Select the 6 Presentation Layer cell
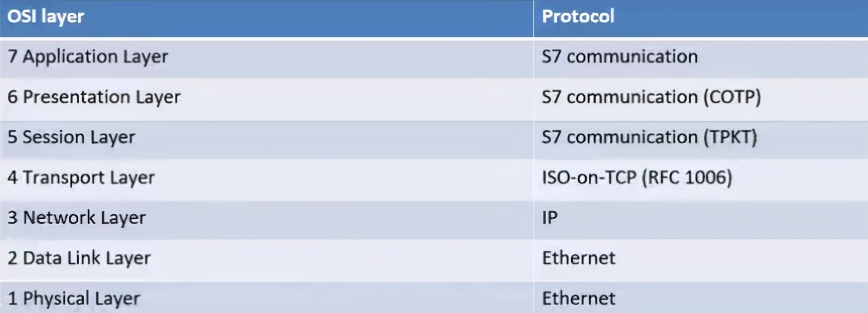 click(x=267, y=98)
